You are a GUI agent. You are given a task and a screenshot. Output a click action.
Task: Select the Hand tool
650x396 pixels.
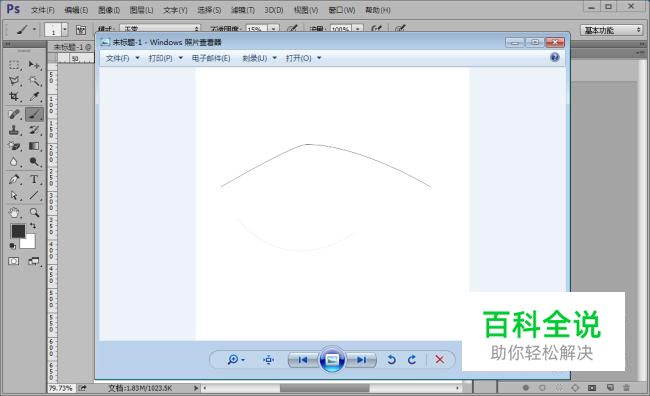[x=14, y=213]
